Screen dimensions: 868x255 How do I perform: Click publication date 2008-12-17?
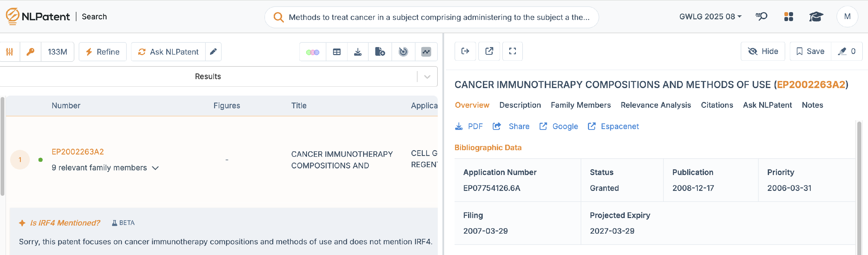(693, 188)
